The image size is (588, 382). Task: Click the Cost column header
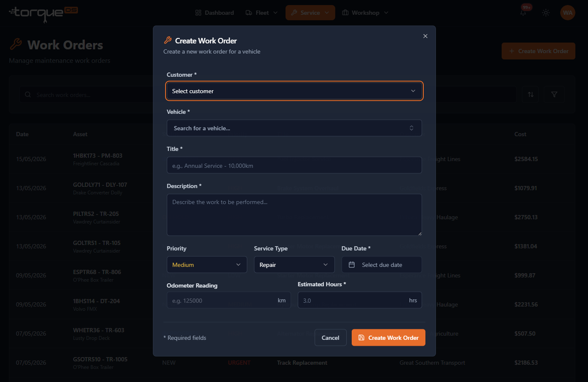(520, 134)
